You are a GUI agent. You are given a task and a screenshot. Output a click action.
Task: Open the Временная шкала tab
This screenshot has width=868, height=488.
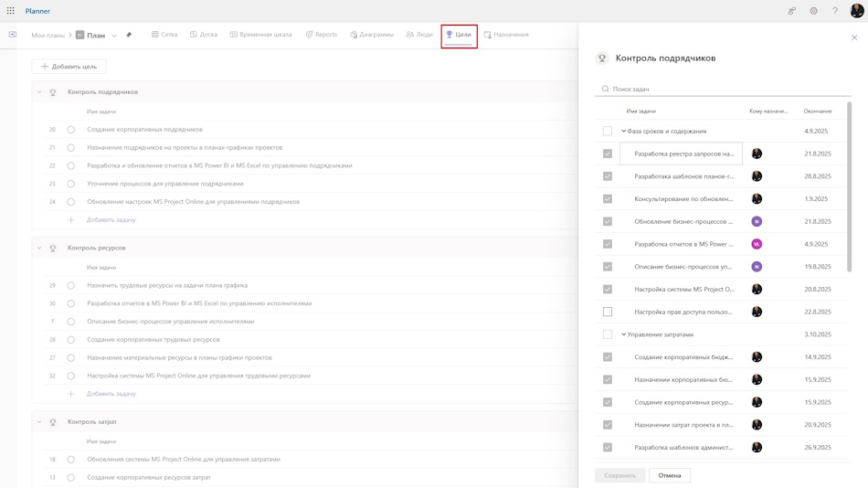point(260,35)
